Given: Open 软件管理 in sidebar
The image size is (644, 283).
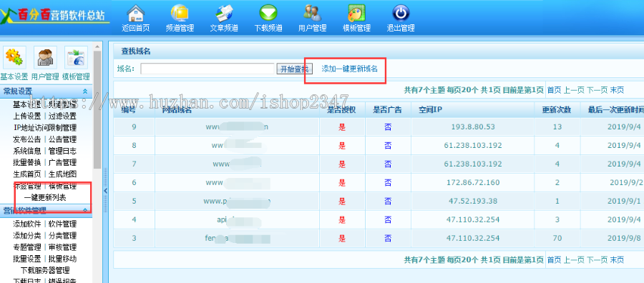Looking at the screenshot, I should (x=62, y=224).
